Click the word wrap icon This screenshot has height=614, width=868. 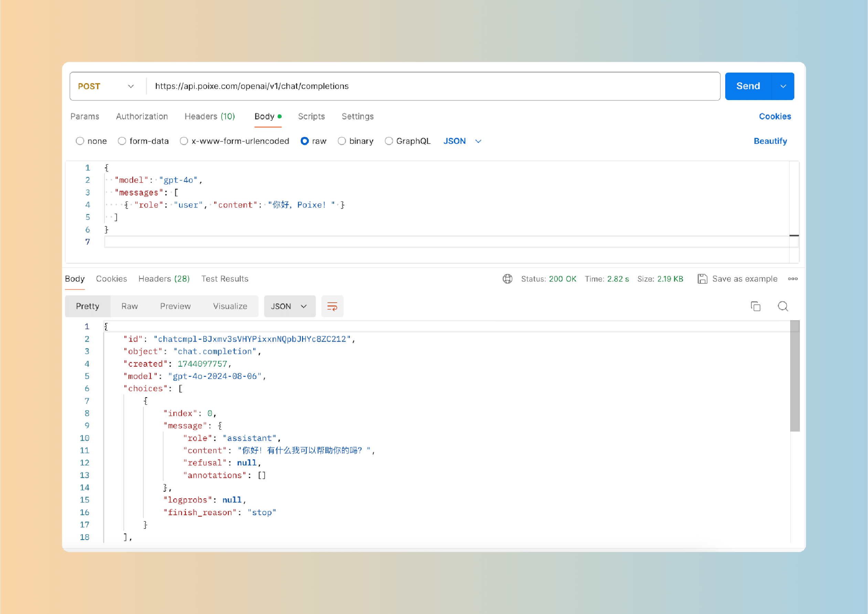(332, 306)
